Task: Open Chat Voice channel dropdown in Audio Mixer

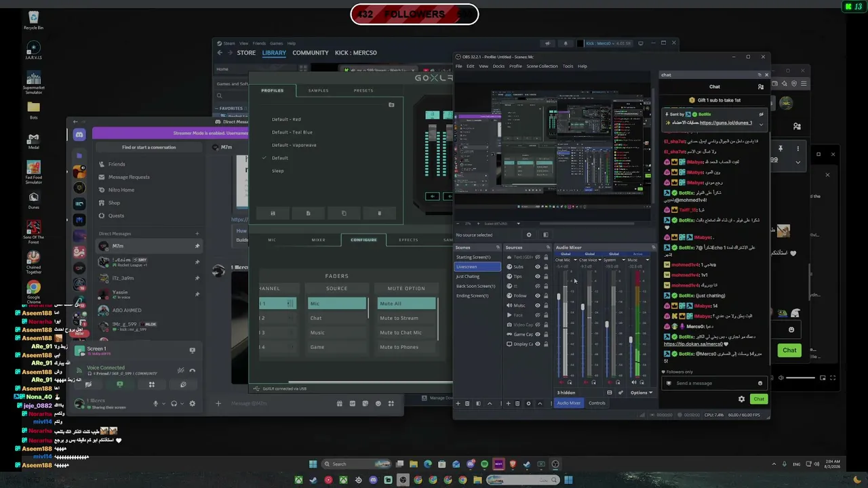Action: pyautogui.click(x=599, y=260)
